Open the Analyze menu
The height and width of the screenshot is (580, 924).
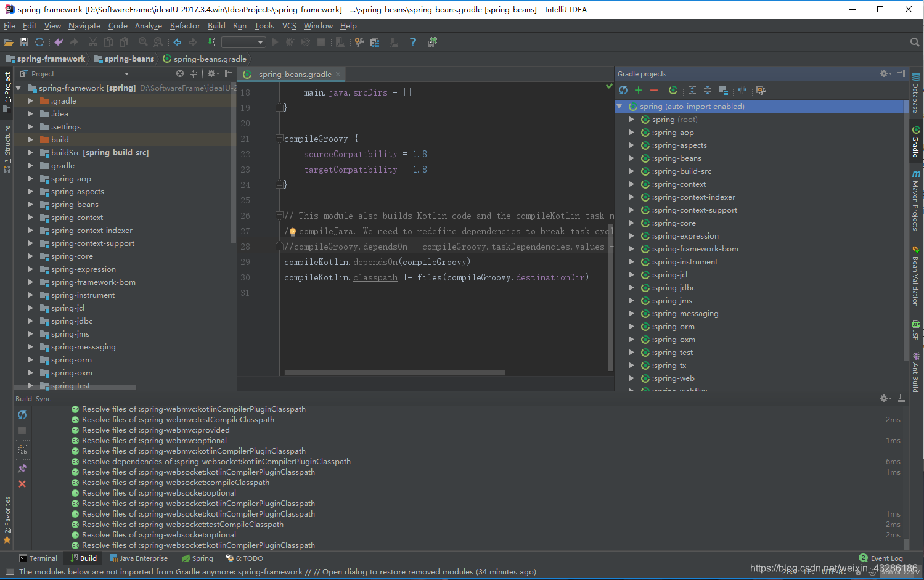(149, 26)
